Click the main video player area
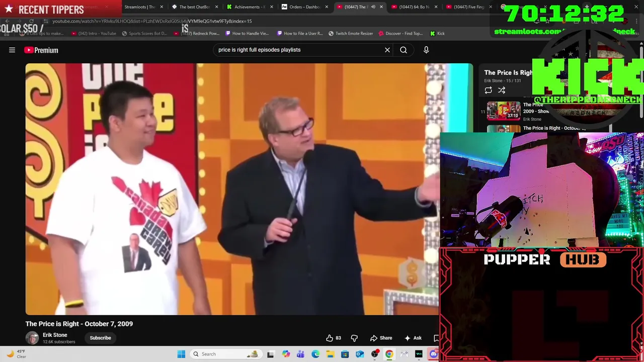 [232, 189]
